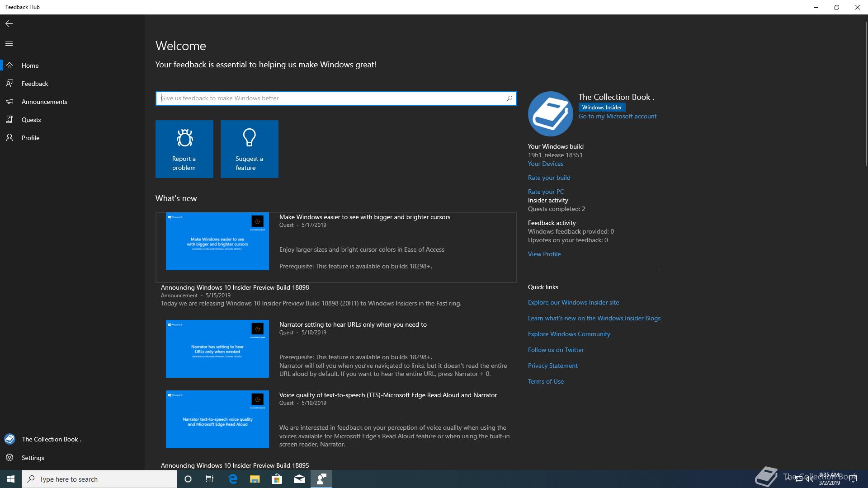
Task: Collapse the hamburger navigation menu
Action: [9, 44]
